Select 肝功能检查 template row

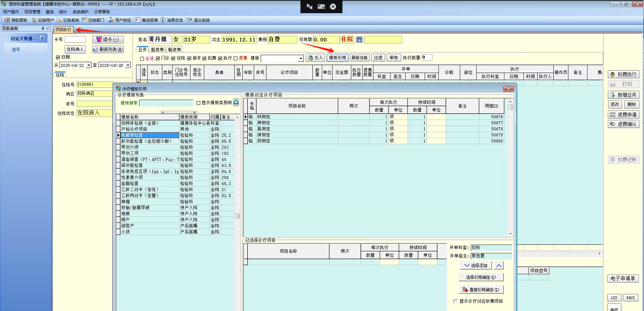(175, 141)
